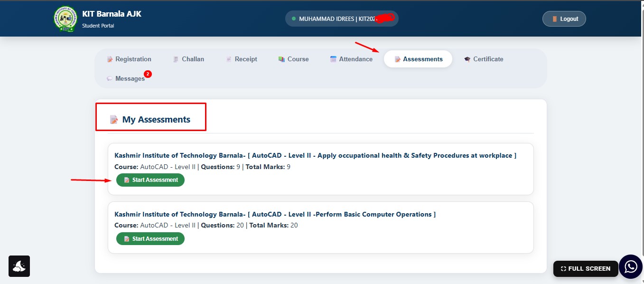Open the WhatsApp chat icon

[x=631, y=267]
